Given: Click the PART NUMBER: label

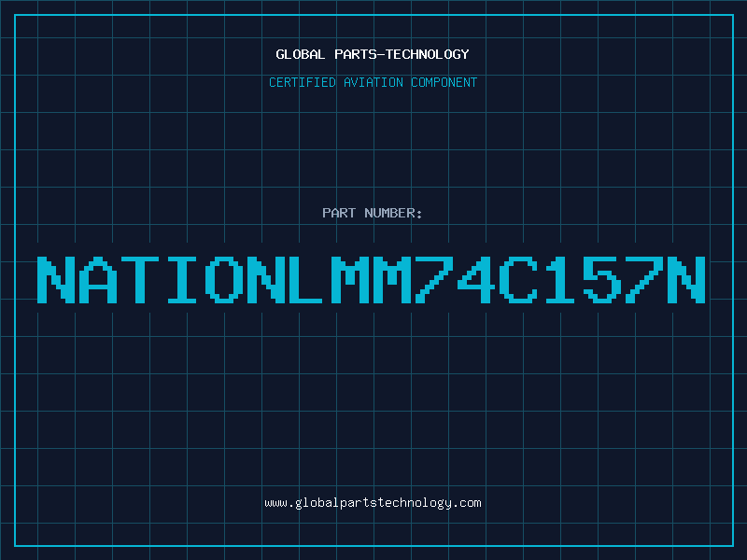Looking at the screenshot, I should [x=373, y=213].
